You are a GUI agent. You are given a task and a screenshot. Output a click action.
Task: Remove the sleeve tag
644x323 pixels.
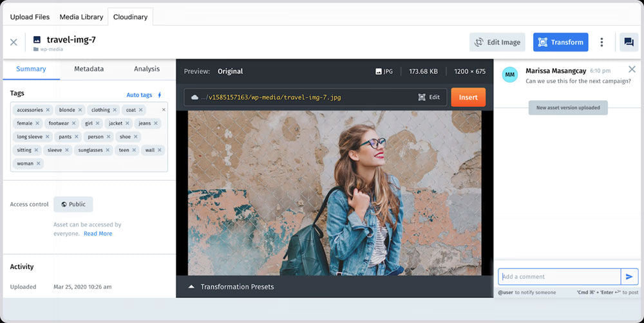(x=67, y=150)
